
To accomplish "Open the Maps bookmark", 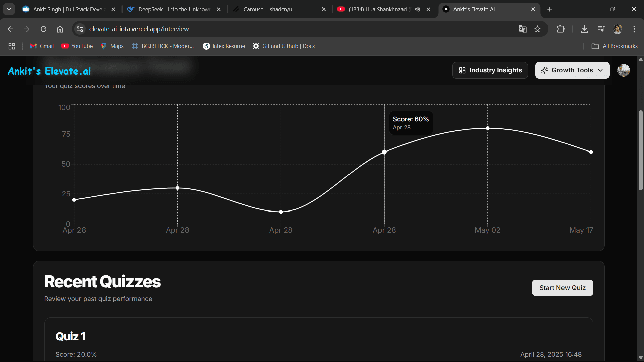I will 112,46.
